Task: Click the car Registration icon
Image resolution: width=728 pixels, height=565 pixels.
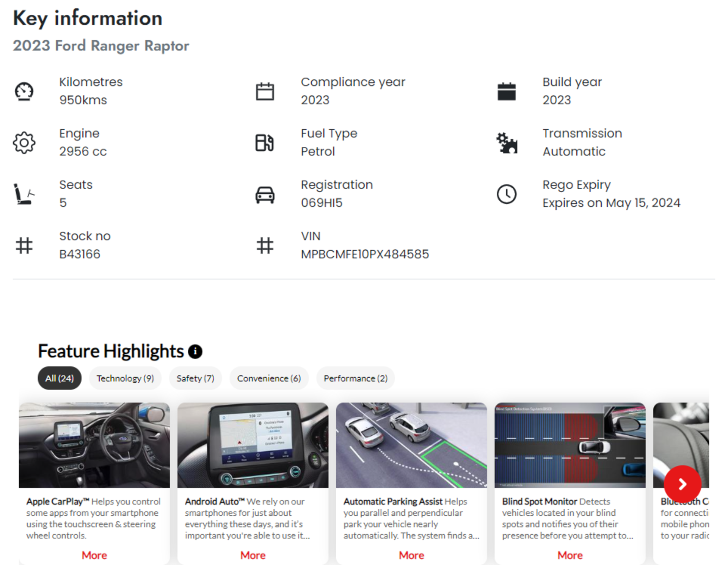Action: tap(265, 195)
